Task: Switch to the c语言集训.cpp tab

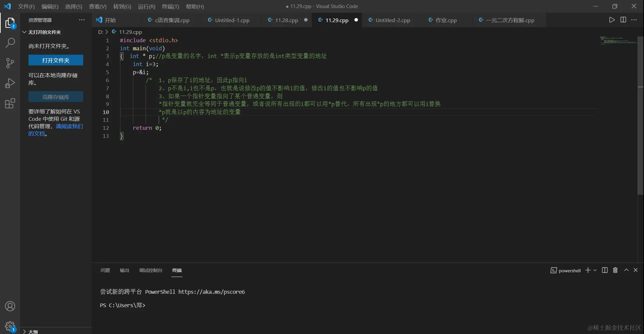Action: coord(171,20)
